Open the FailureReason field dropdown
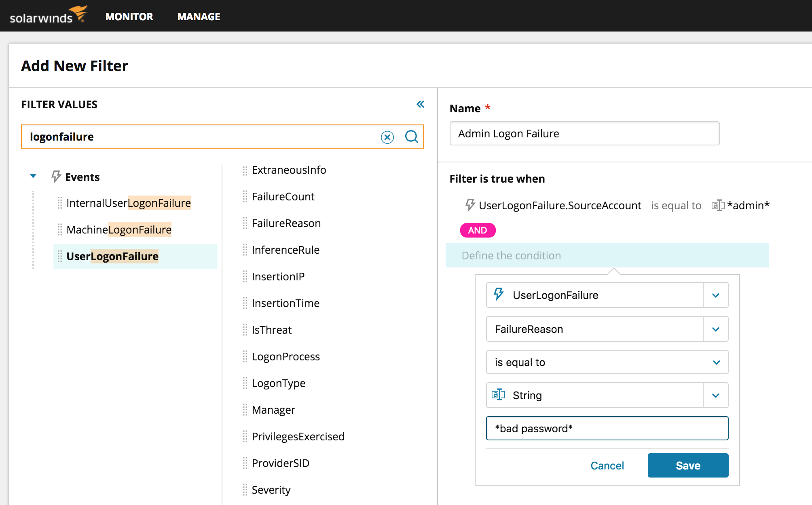This screenshot has width=812, height=505. pos(715,329)
